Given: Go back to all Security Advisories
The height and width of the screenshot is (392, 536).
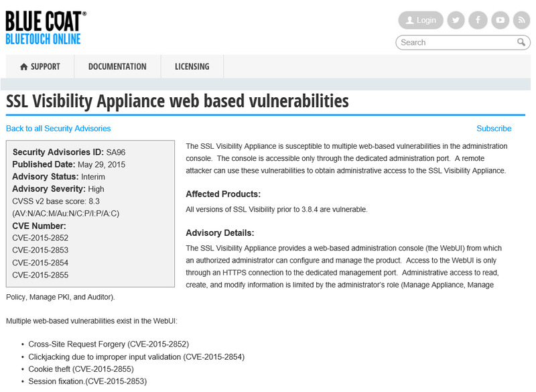Looking at the screenshot, I should [58, 129].
